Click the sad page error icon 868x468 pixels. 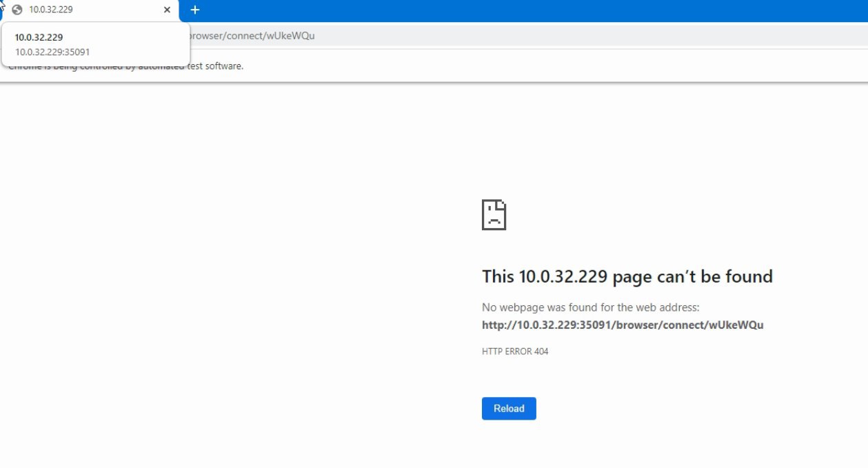494,214
